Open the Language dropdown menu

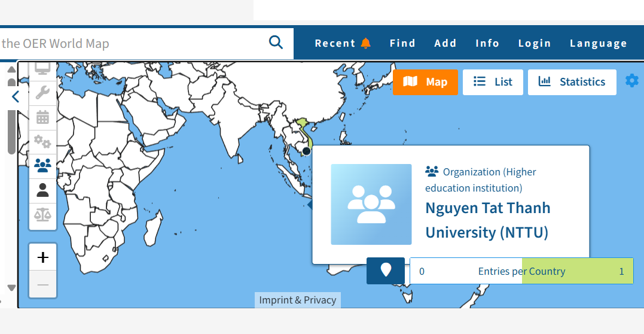pos(598,43)
